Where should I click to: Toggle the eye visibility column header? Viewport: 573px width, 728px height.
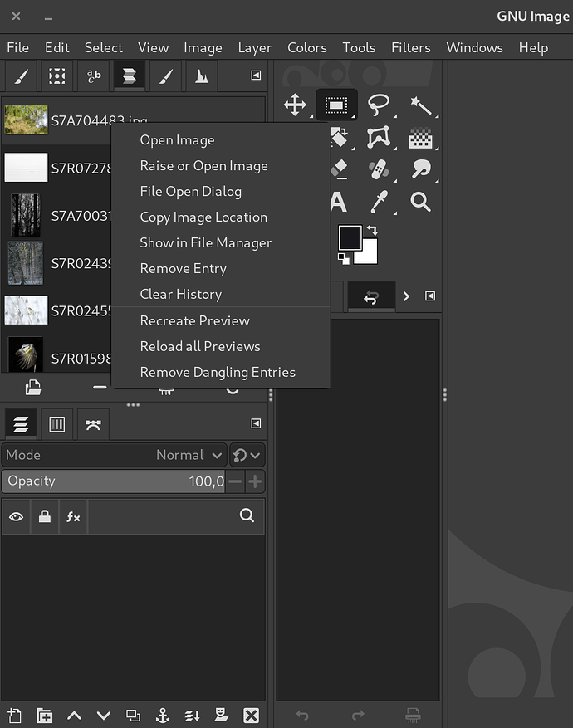16,516
